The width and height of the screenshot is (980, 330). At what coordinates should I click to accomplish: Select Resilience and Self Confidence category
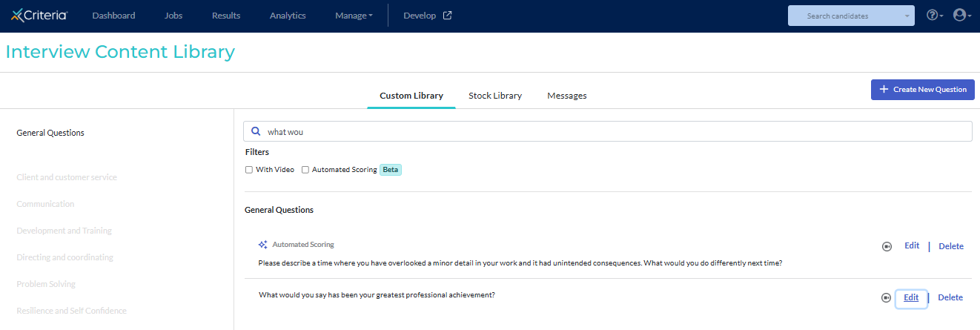click(71, 311)
